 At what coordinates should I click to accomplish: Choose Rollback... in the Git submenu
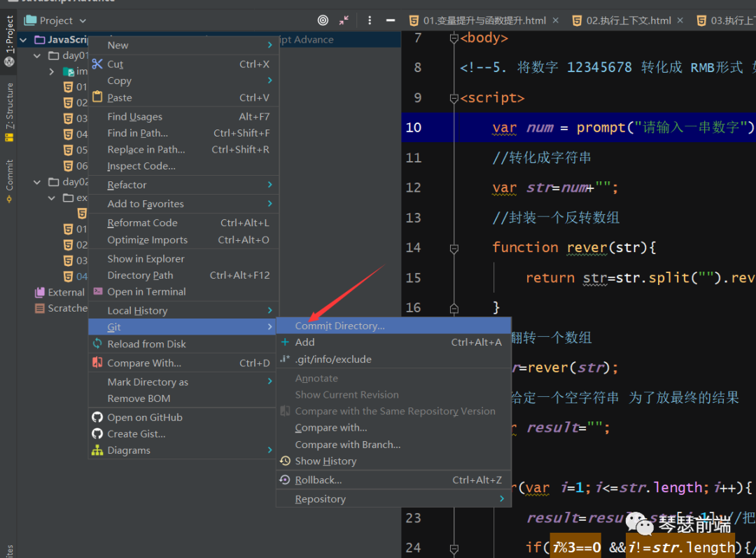318,480
